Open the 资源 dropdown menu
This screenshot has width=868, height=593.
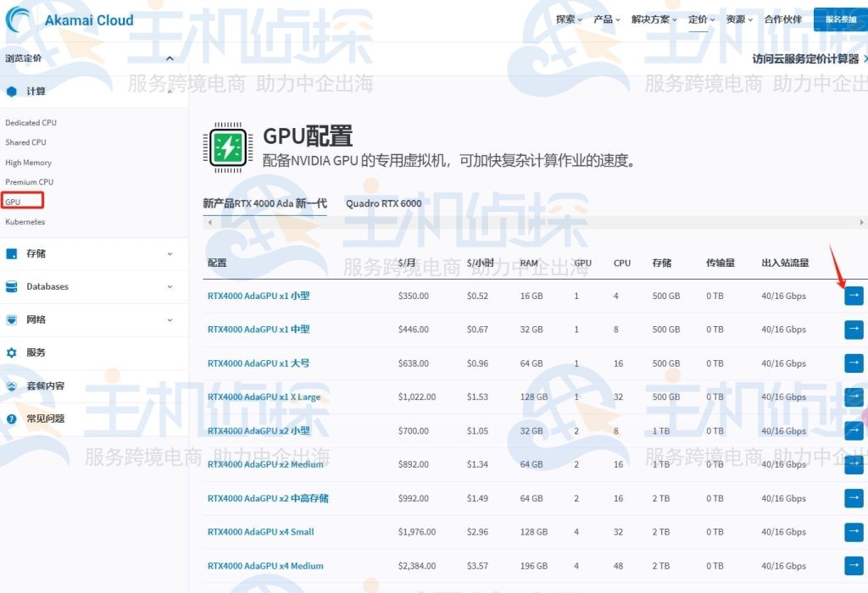click(x=739, y=19)
